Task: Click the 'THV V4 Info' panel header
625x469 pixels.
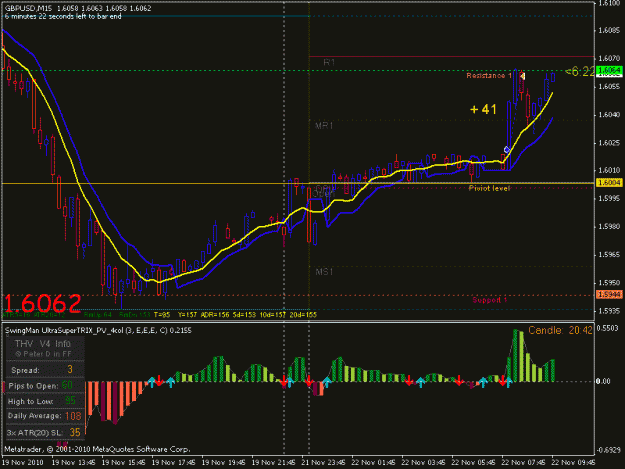Action: point(43,343)
